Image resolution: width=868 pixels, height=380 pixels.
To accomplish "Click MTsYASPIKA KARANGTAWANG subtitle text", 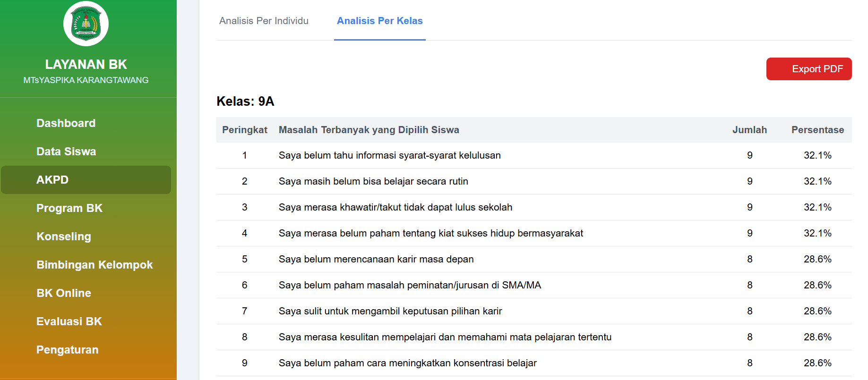I will click(86, 80).
